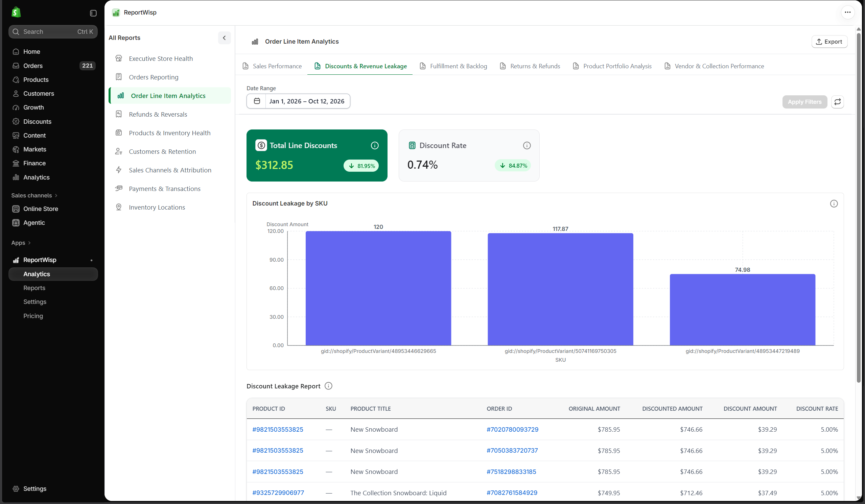
Task: Click the Search field in the sidebar
Action: 53,31
